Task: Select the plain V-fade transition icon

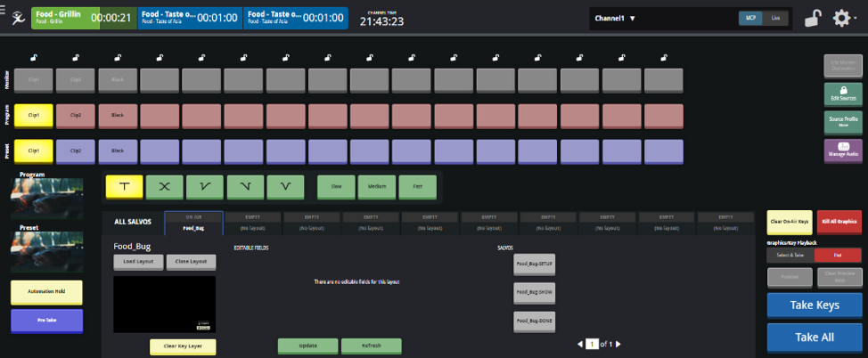Action: [286, 187]
